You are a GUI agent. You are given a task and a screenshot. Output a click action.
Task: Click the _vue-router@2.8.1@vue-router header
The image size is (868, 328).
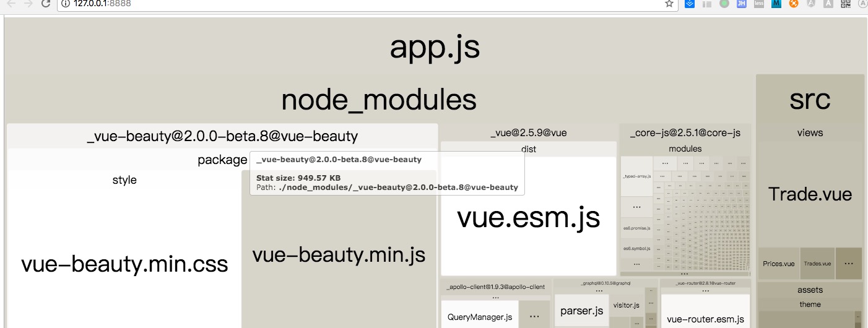(705, 283)
